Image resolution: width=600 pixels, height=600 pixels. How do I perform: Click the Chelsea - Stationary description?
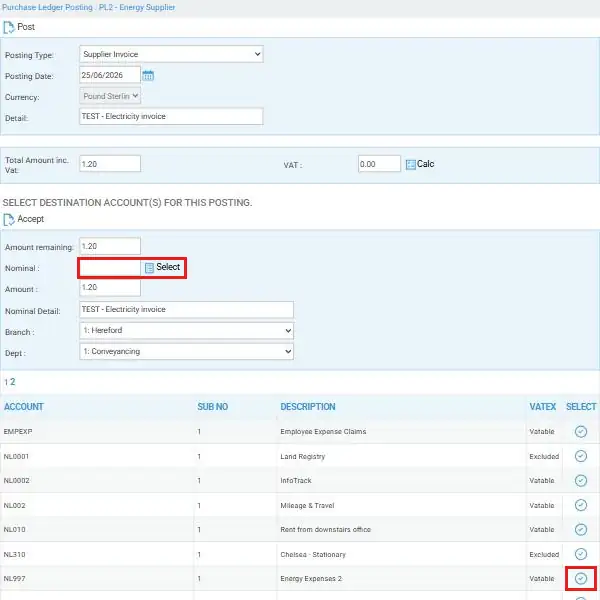tap(313, 554)
